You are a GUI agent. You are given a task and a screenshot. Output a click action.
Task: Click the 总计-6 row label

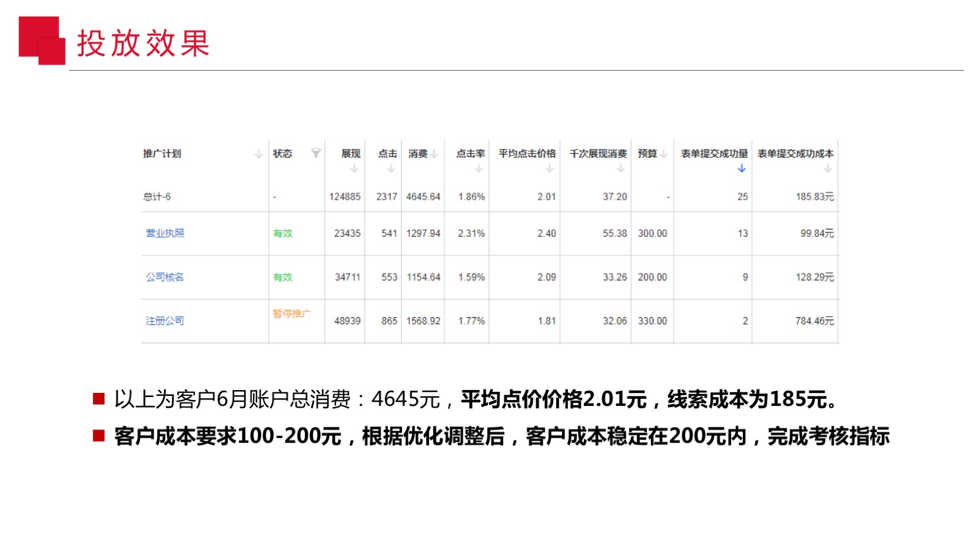pyautogui.click(x=157, y=197)
